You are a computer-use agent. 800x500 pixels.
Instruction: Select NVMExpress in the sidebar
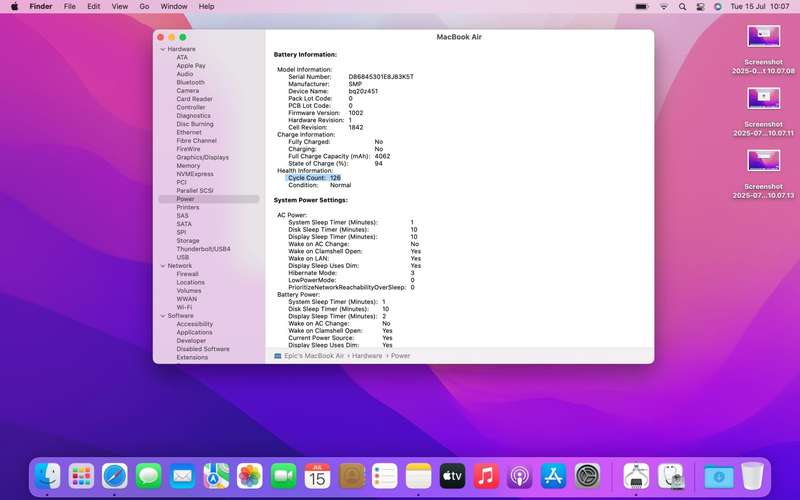[x=195, y=174]
